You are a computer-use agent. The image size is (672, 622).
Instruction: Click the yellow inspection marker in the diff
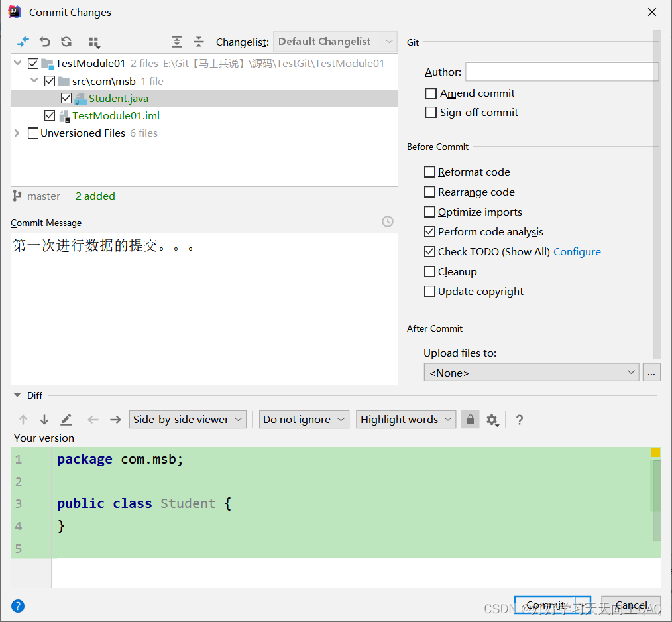pyautogui.click(x=655, y=452)
